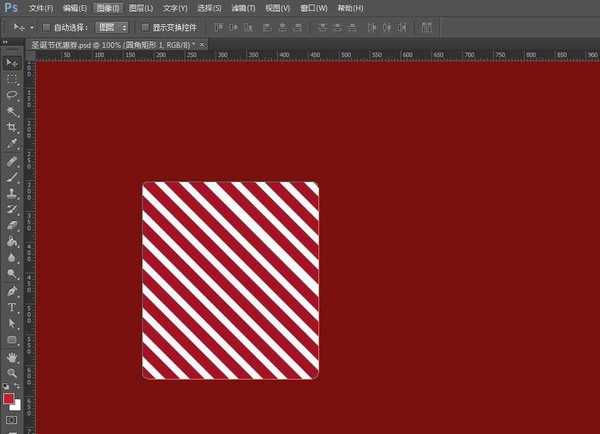Toggle the 显示变换控件 checkbox
600x434 pixels.
pyautogui.click(x=145, y=27)
